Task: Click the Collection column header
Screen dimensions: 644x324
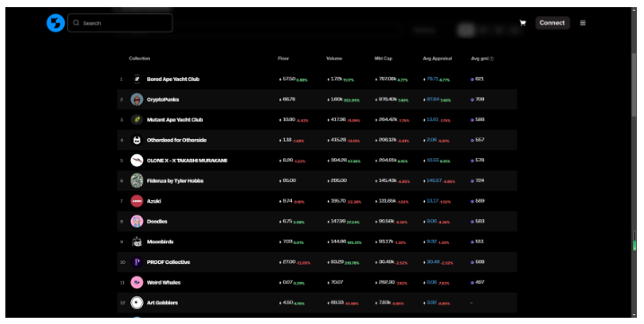Action: click(x=139, y=58)
